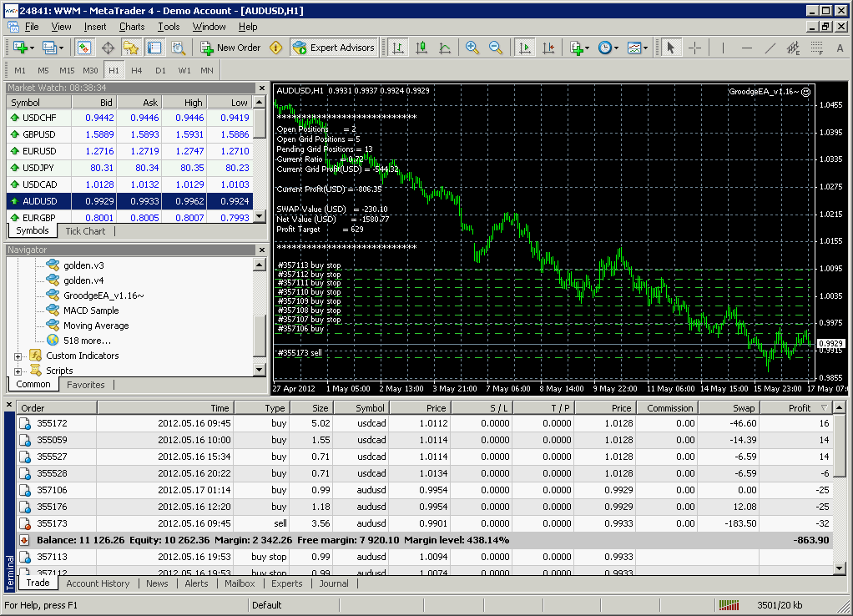This screenshot has height=616, width=853.
Task: Open the Profiles dropdown arrow
Action: tap(61, 48)
